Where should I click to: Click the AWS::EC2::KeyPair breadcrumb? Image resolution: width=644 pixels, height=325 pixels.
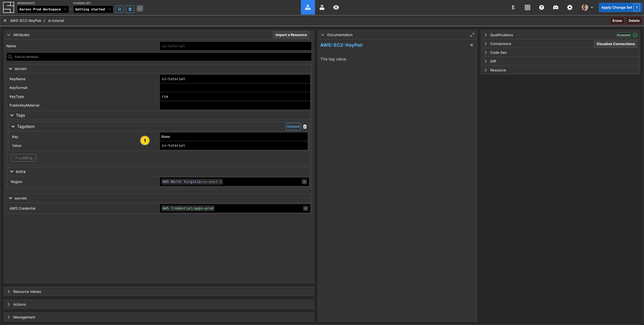26,21
